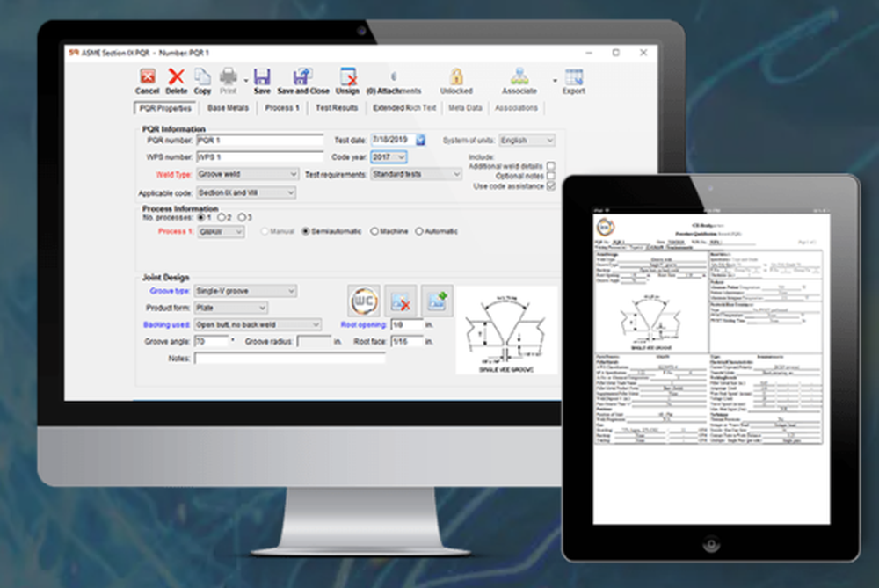Open the test date calendar picker
The height and width of the screenshot is (588, 879).
420,140
